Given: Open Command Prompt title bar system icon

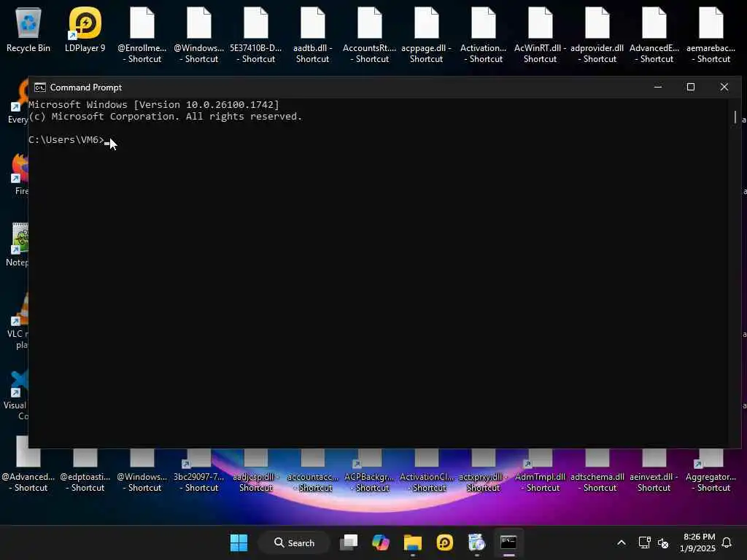Looking at the screenshot, I should (x=40, y=87).
